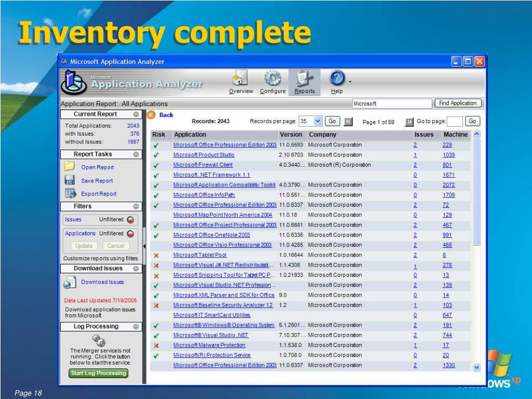Go to the previous page arrow button

click(348, 122)
